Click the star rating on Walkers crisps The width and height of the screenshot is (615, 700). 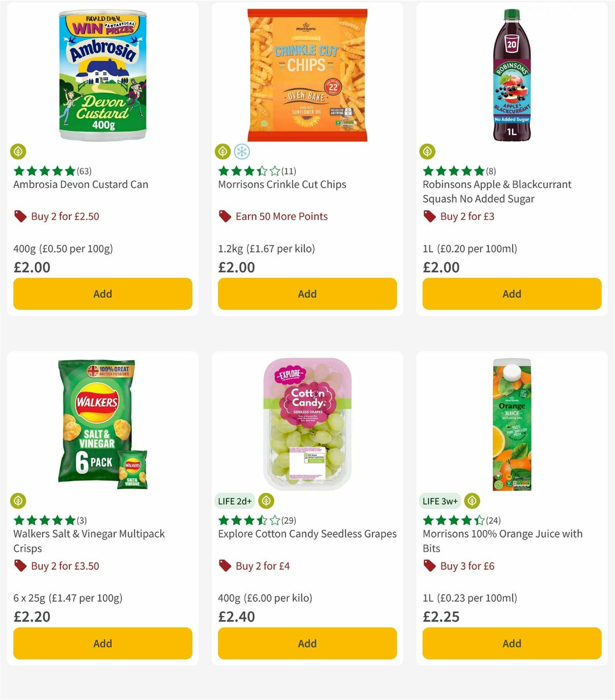44,520
